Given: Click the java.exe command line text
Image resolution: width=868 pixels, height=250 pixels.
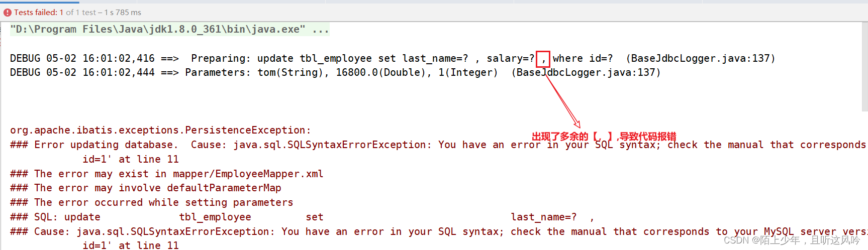Looking at the screenshot, I should pos(169,30).
